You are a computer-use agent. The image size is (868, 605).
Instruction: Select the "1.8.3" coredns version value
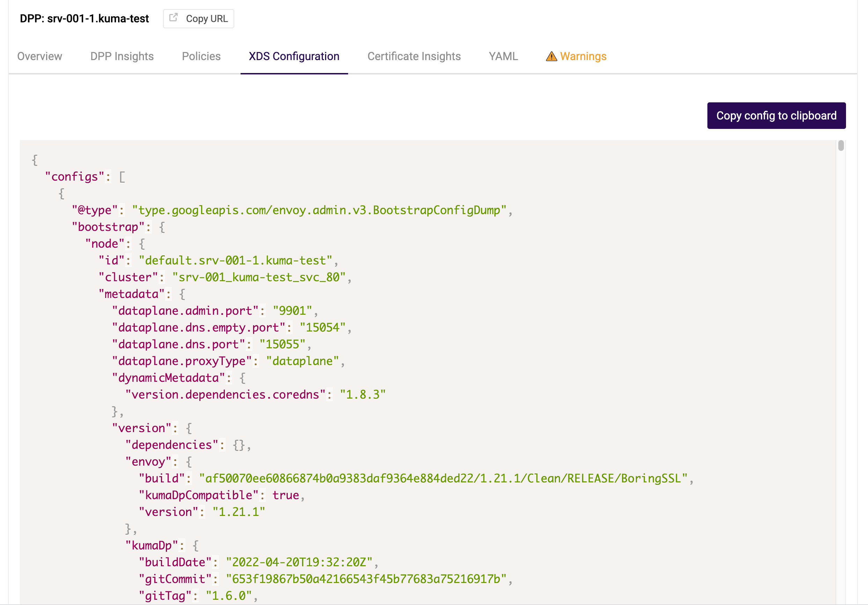click(x=362, y=395)
